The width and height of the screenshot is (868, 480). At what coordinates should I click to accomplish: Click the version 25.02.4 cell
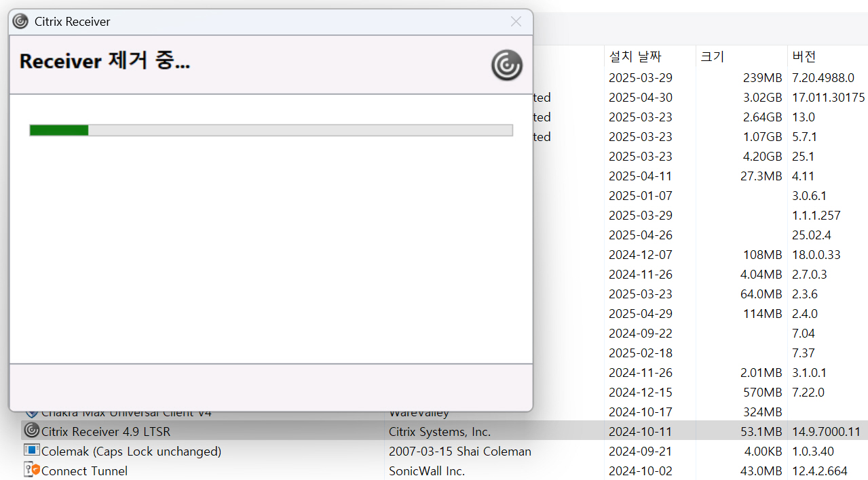tap(811, 235)
